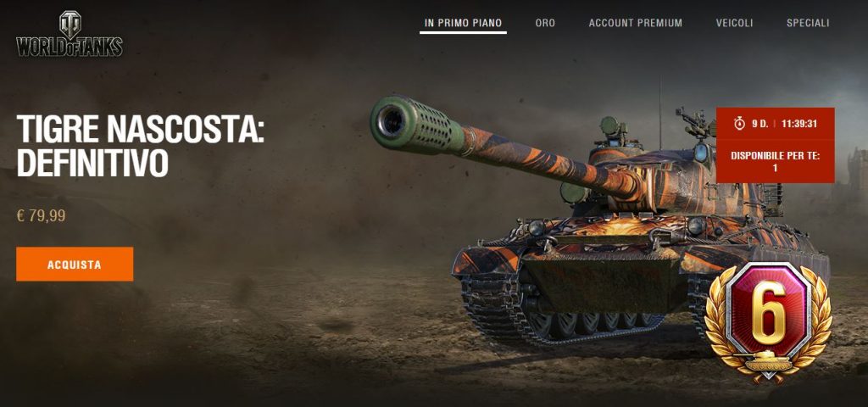Click the 11:39:31 countdown timer
Image resolution: width=868 pixels, height=407 pixels.
tap(798, 124)
